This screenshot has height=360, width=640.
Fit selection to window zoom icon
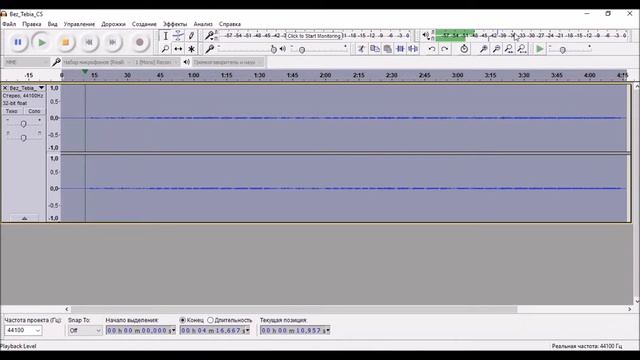tap(509, 49)
